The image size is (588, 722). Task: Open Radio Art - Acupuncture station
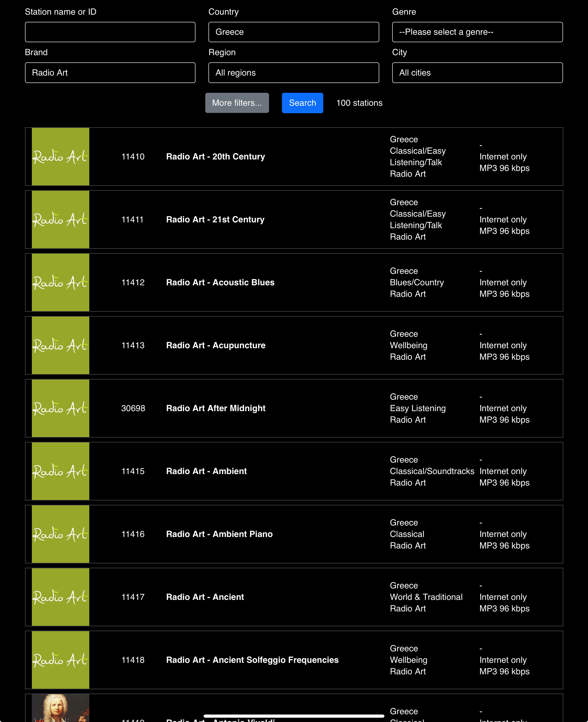tap(216, 345)
